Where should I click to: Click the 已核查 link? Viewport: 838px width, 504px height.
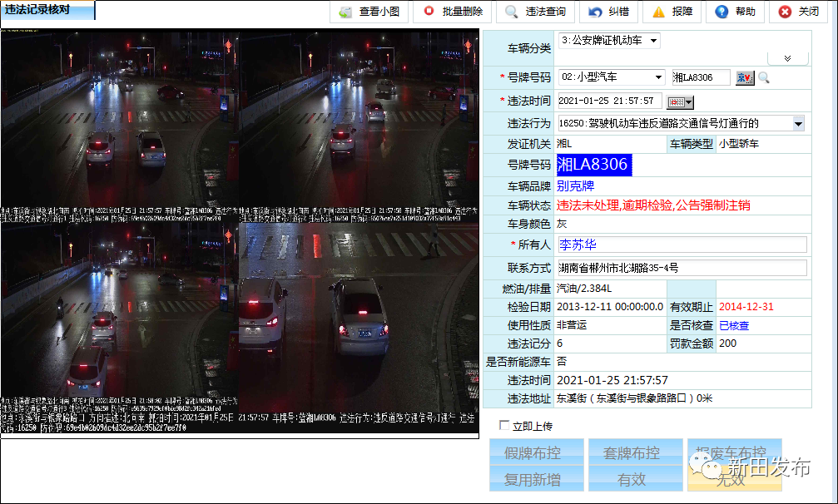pyautogui.click(x=734, y=326)
